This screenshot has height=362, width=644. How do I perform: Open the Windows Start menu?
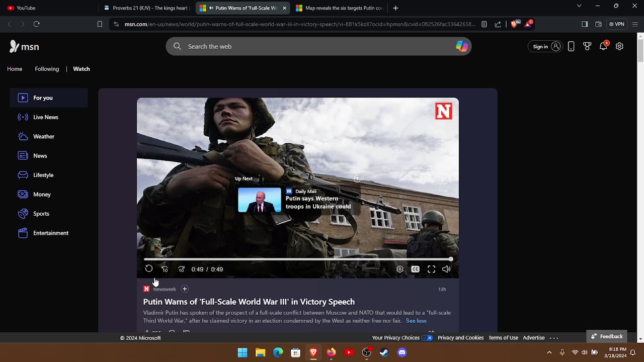(x=243, y=352)
